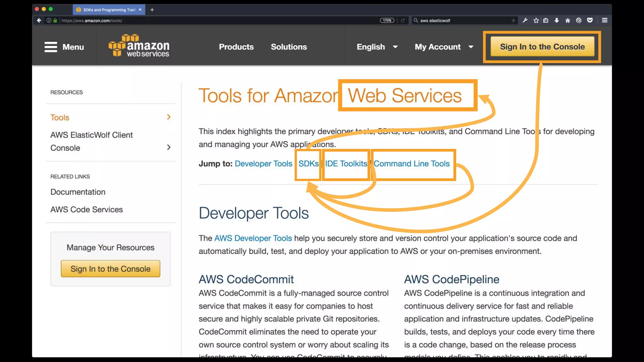Screen dimensions: 644x362
Task: Submit search with the go arrow
Action: click(x=513, y=20)
